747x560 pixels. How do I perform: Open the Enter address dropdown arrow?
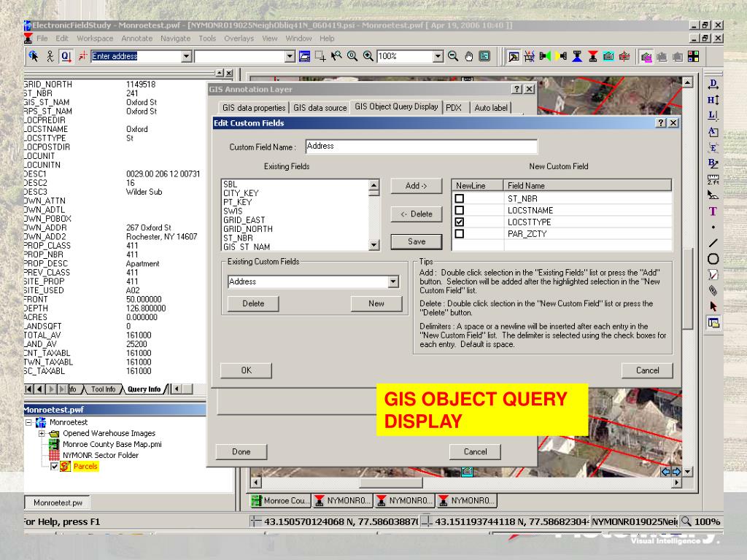point(186,56)
